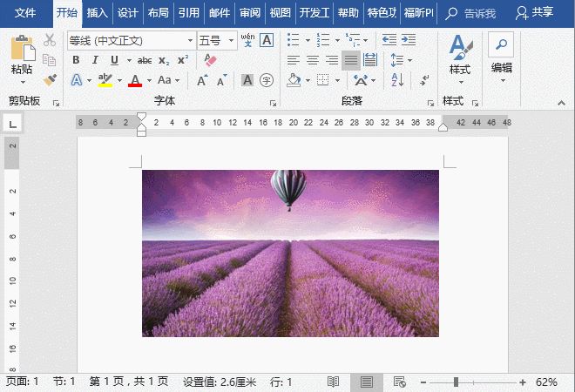The height and width of the screenshot is (392, 575).
Task: Click the Text Effects A icon
Action: 77,80
